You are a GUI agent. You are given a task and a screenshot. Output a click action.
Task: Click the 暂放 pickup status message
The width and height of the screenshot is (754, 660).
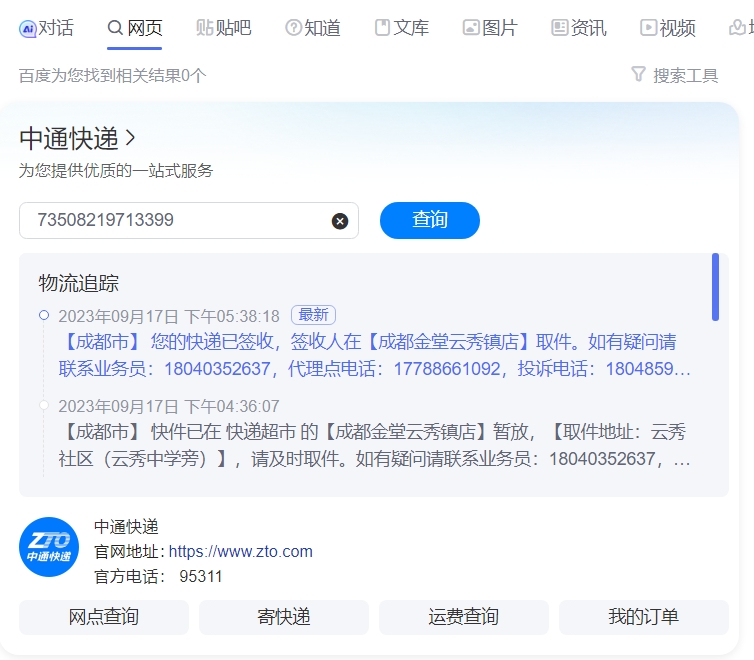tap(374, 445)
